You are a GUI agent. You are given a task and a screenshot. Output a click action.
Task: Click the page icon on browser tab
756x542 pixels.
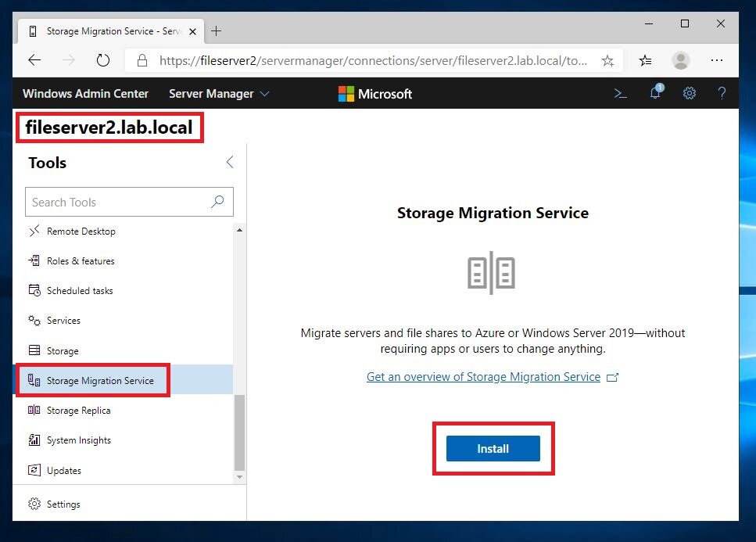click(x=33, y=31)
